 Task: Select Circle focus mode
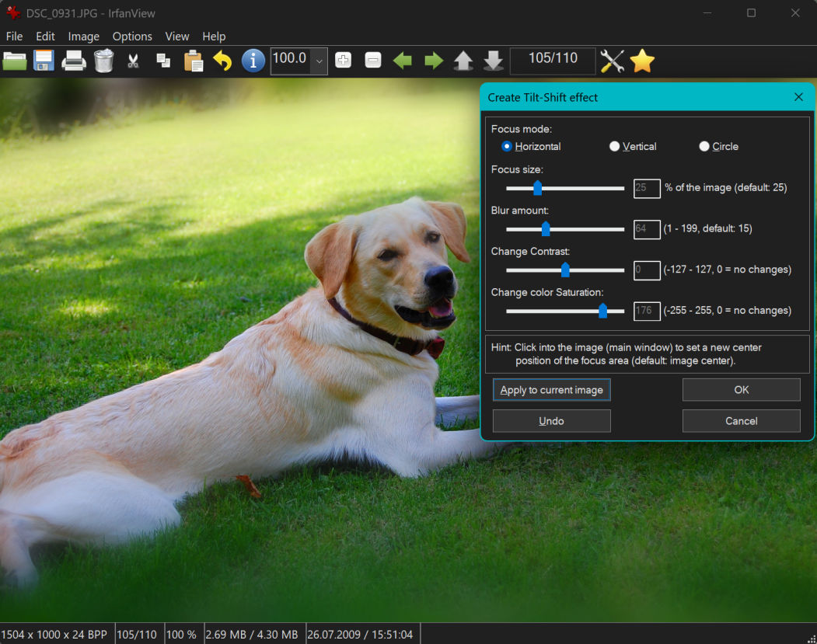point(704,146)
